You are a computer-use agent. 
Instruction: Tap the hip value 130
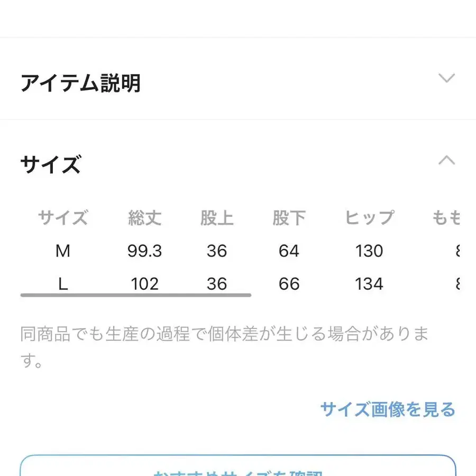pos(369,251)
